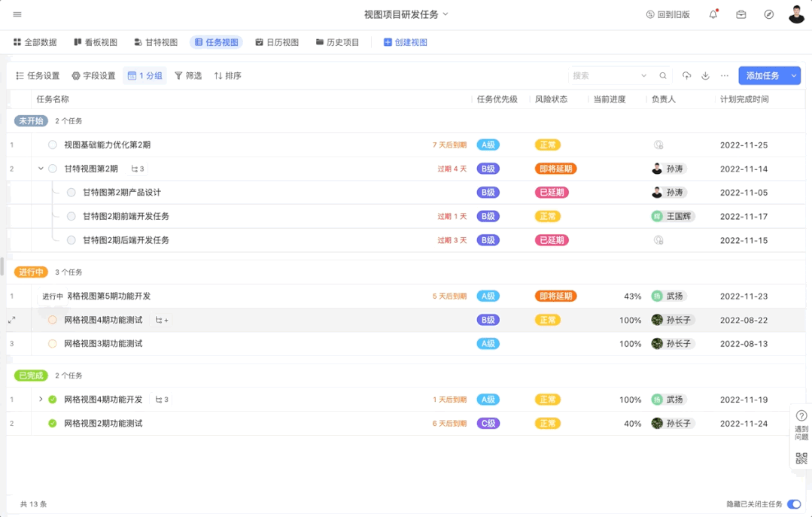
Task: Click into the 搜索 input field
Action: coord(604,76)
